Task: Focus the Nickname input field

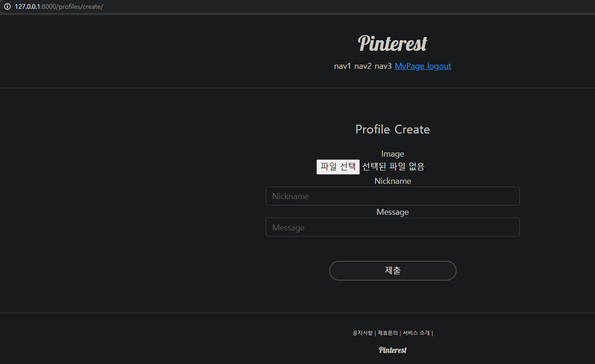Action: click(x=392, y=196)
